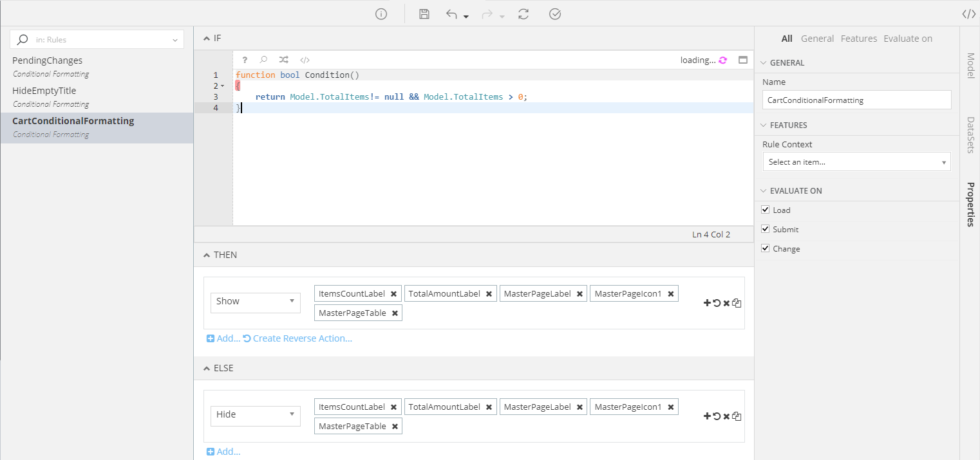The height and width of the screenshot is (460, 980).
Task: Uncheck the Load checkbox
Action: click(x=766, y=210)
